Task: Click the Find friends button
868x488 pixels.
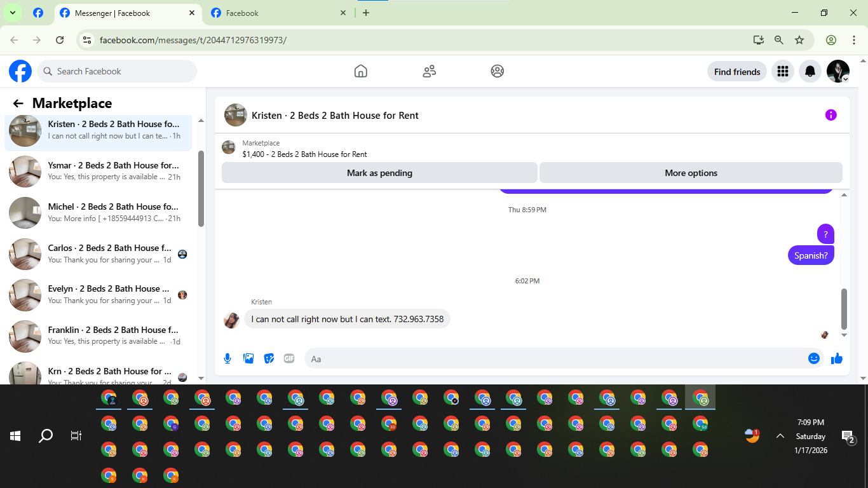Action: [x=737, y=72]
